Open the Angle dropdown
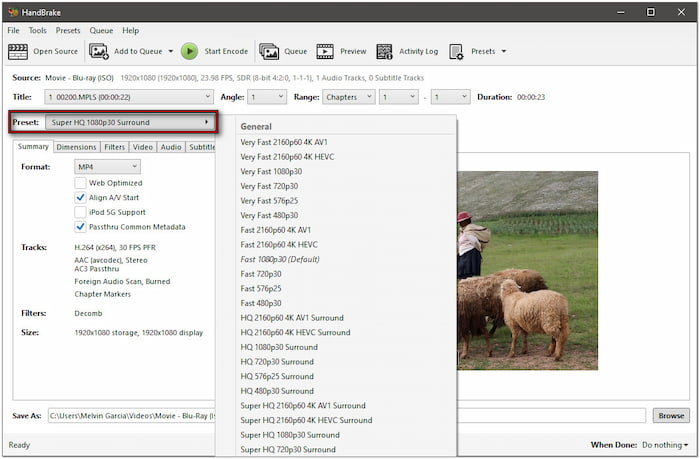The width and height of the screenshot is (700, 459). coord(267,97)
